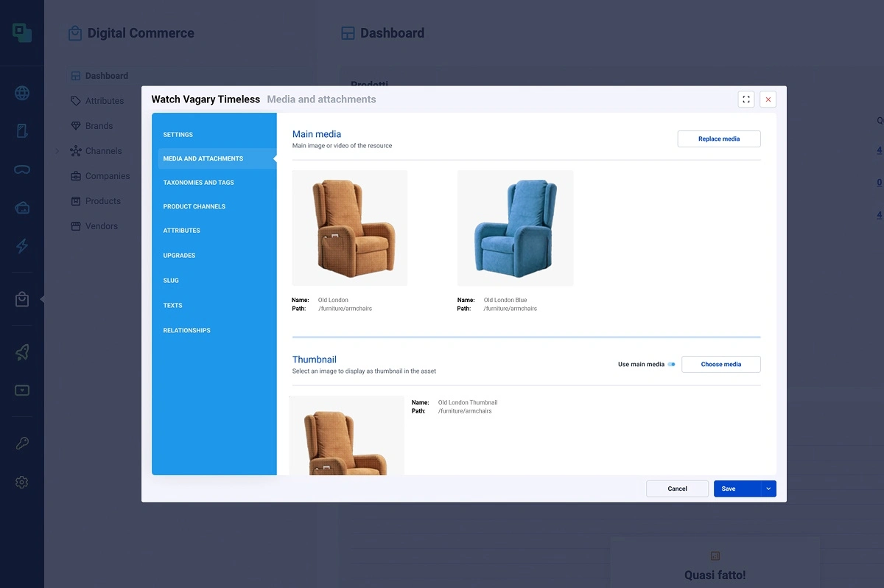This screenshot has width=884, height=588.
Task: Expand the Channels tree item chevron
Action: coord(57,151)
